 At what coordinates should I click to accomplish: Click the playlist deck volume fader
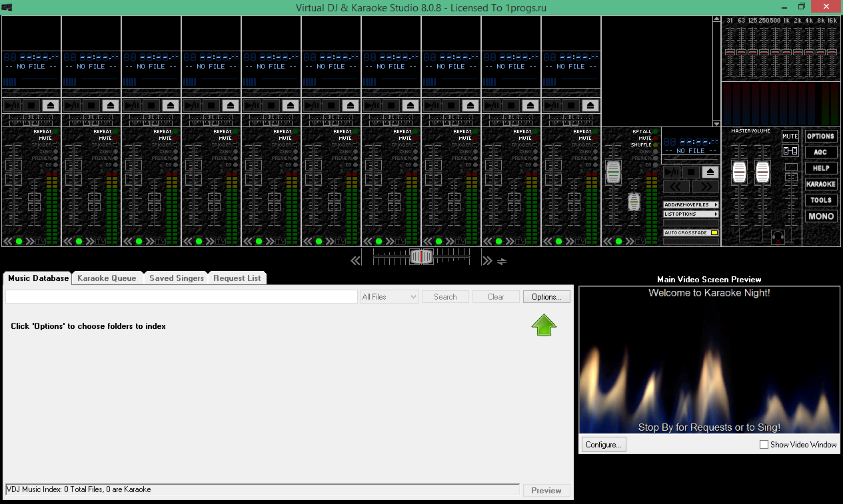613,172
